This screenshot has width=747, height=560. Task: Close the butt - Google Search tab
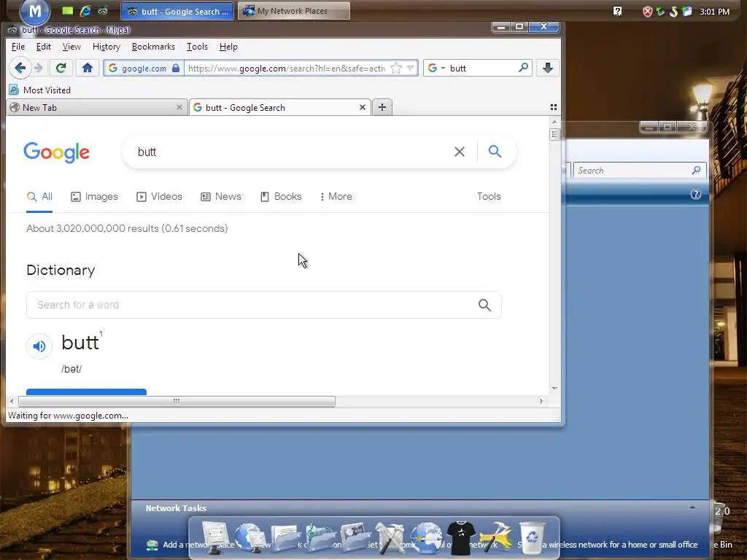tap(362, 107)
